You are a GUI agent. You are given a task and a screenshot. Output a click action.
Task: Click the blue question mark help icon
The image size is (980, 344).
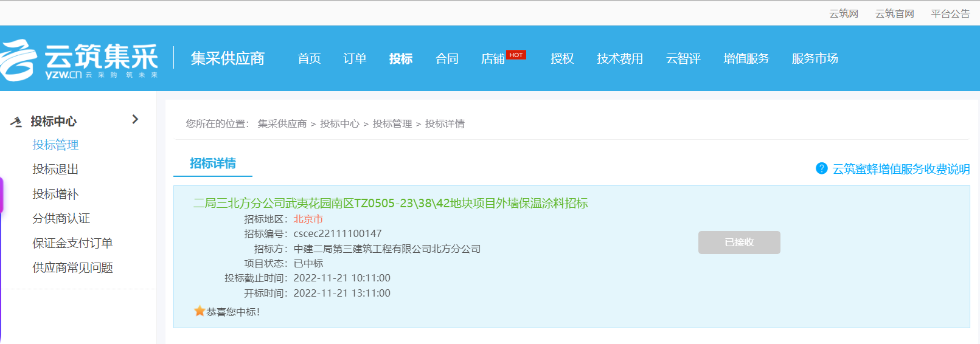(x=821, y=168)
